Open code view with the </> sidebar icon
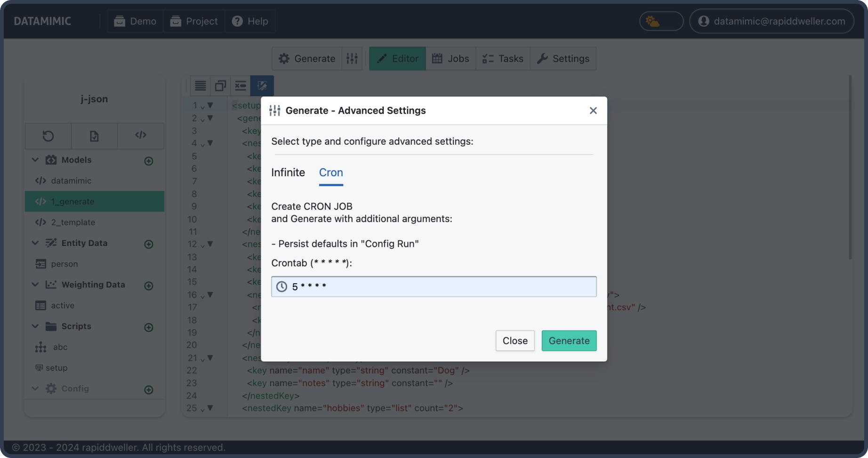868x458 pixels. 141,136
